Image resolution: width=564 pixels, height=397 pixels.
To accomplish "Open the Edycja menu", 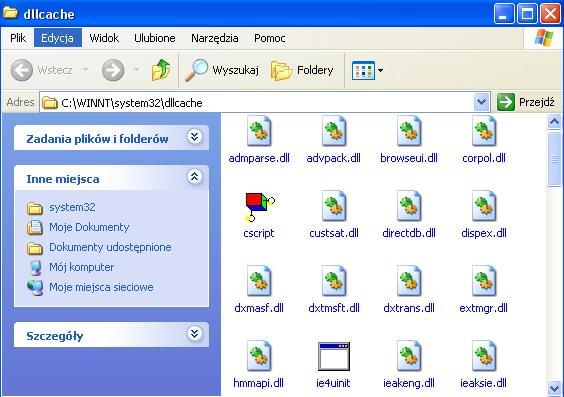I will click(x=58, y=38).
